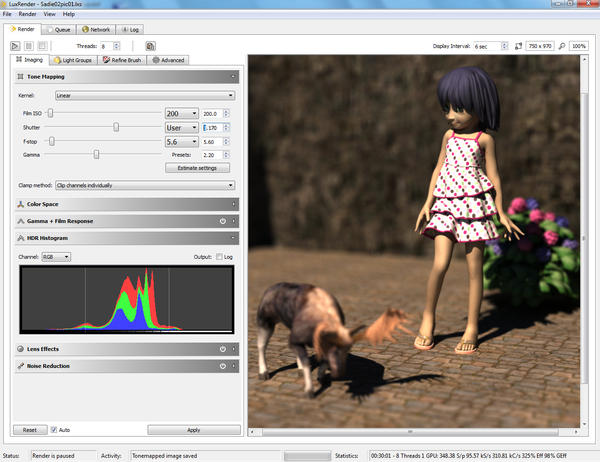Collapse the Tone Mapping section arrow

pos(233,77)
